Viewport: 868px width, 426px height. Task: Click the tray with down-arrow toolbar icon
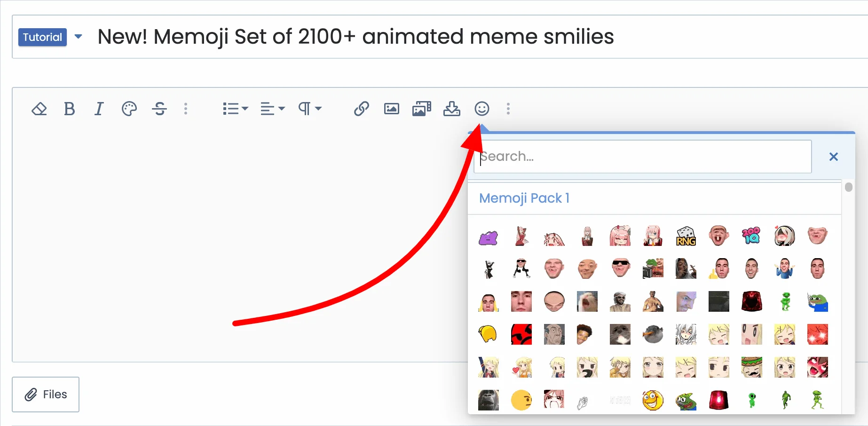[452, 109]
